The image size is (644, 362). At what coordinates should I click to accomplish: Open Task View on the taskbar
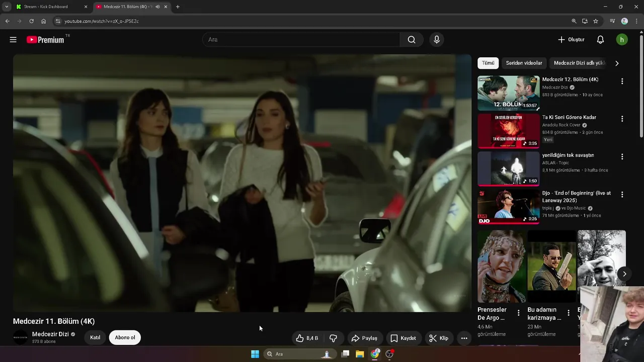[x=345, y=354]
